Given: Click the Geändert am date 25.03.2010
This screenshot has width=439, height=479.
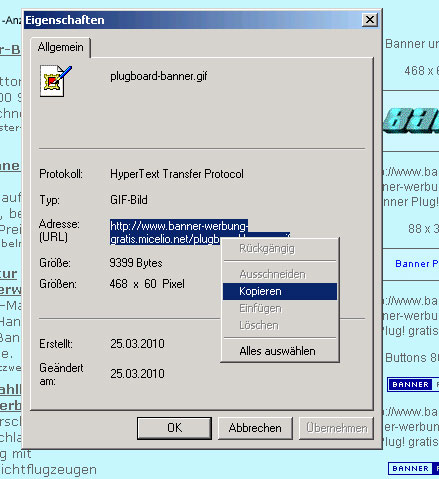Looking at the screenshot, I should [x=137, y=374].
